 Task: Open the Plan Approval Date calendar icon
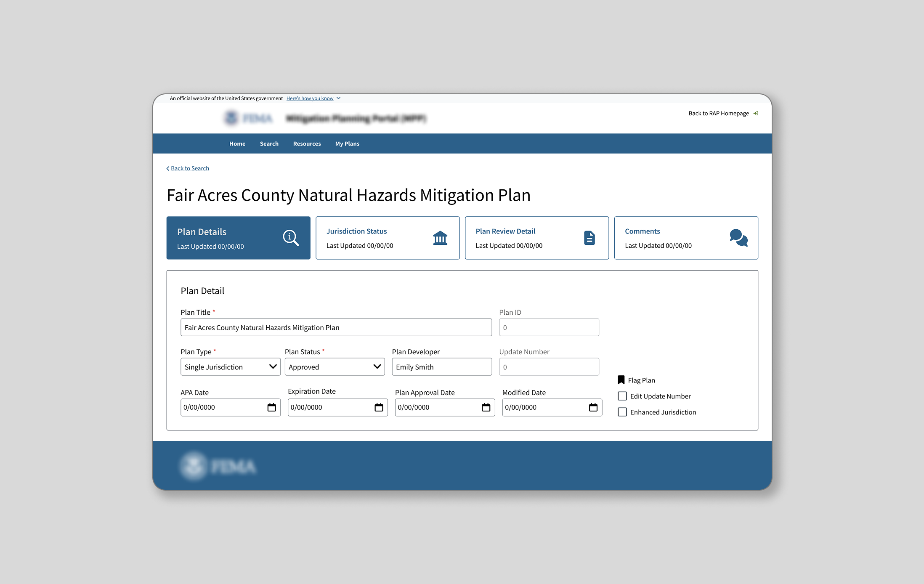pyautogui.click(x=486, y=407)
